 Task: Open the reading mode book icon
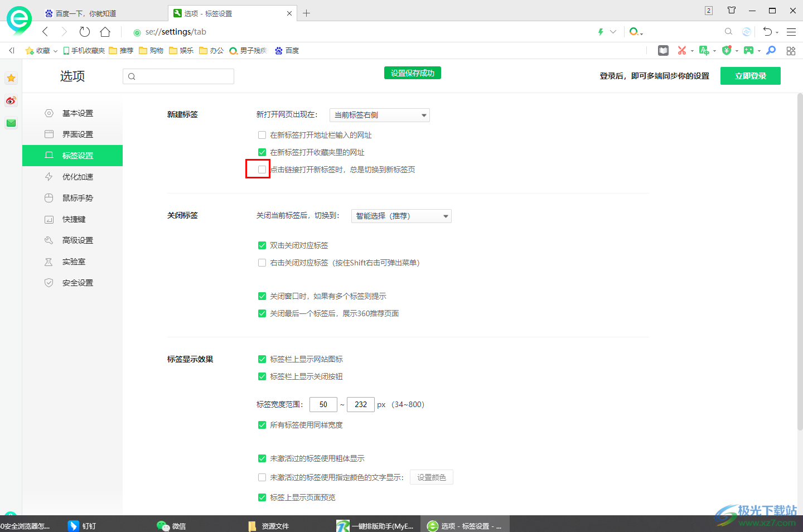click(663, 50)
